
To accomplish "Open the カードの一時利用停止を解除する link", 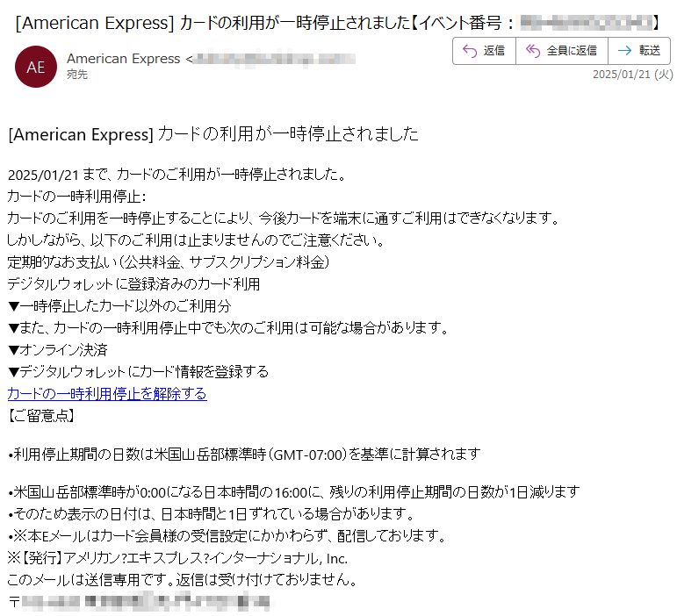I will click(107, 393).
